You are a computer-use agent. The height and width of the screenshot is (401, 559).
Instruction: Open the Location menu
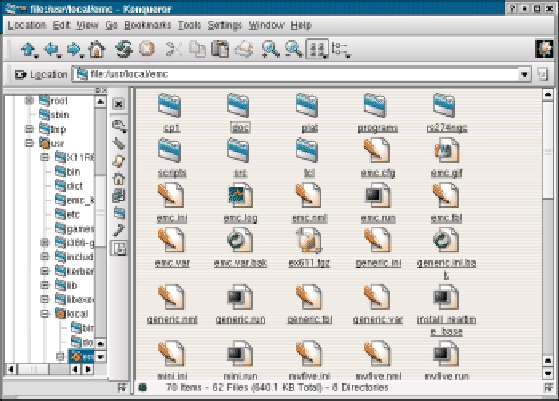(27, 25)
